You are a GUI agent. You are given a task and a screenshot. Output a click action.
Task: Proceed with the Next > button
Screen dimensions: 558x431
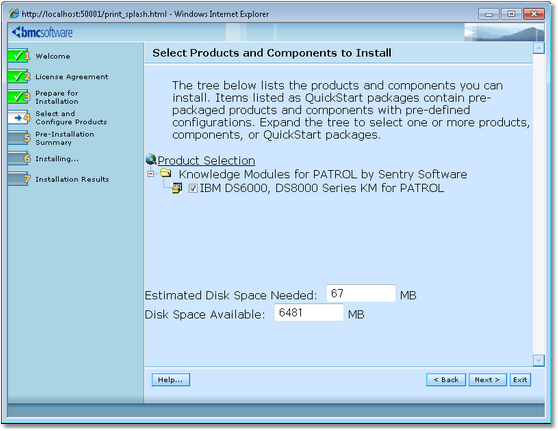click(x=488, y=380)
